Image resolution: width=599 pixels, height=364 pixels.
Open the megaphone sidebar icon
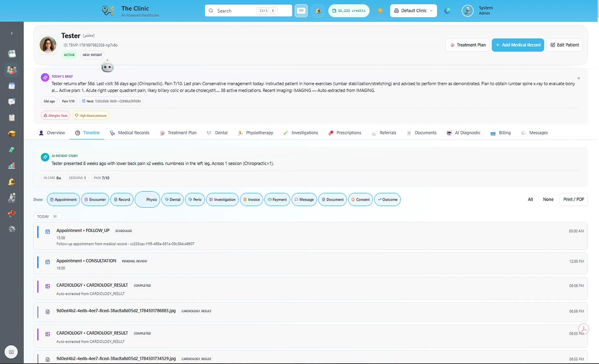click(12, 213)
